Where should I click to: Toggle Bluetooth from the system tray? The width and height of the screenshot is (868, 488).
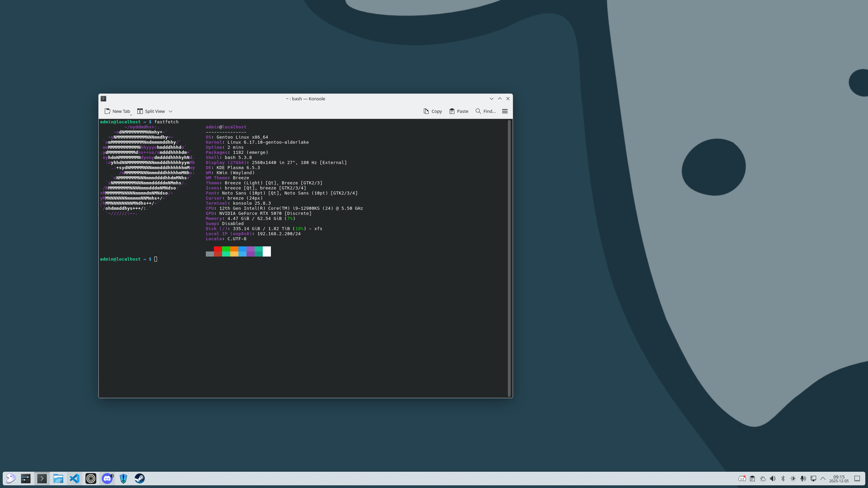pos(783,479)
